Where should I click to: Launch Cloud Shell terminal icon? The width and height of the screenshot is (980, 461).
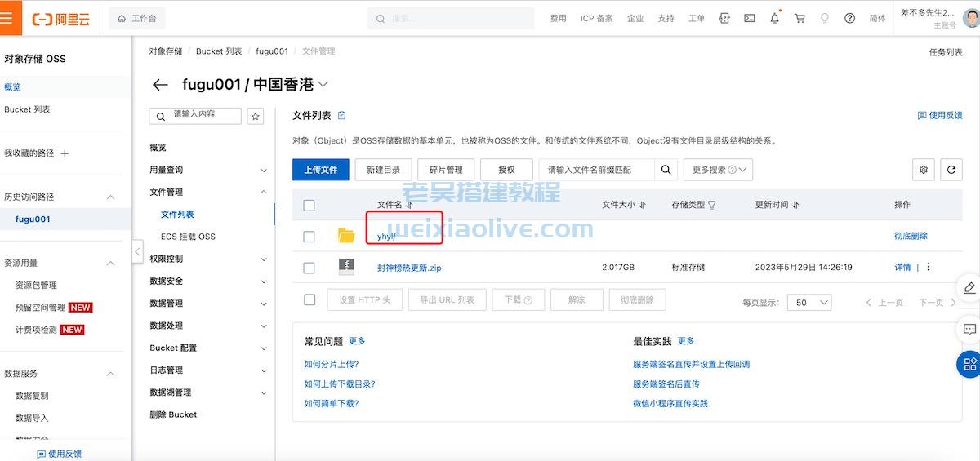[x=749, y=18]
